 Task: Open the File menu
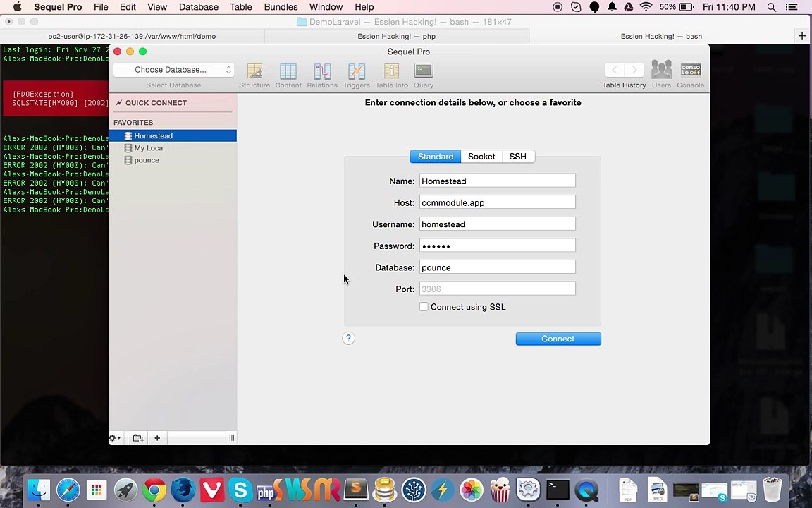coord(101,7)
